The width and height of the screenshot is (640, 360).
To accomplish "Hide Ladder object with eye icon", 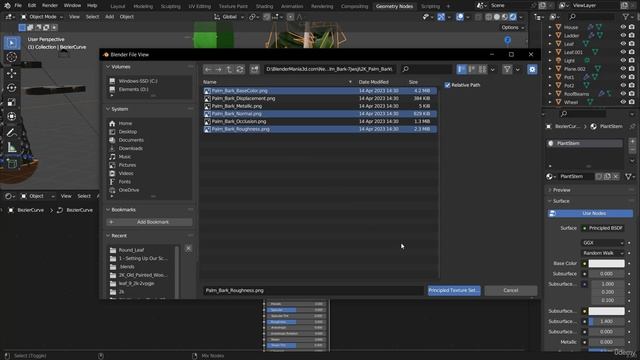I will tap(623, 35).
